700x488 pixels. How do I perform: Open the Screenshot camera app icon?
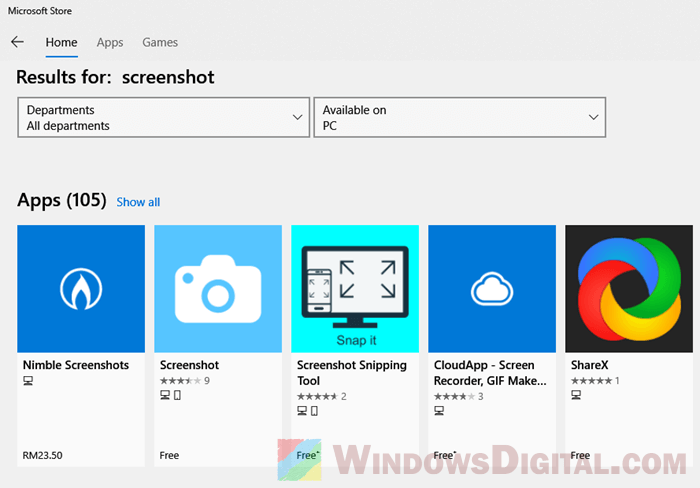(218, 289)
